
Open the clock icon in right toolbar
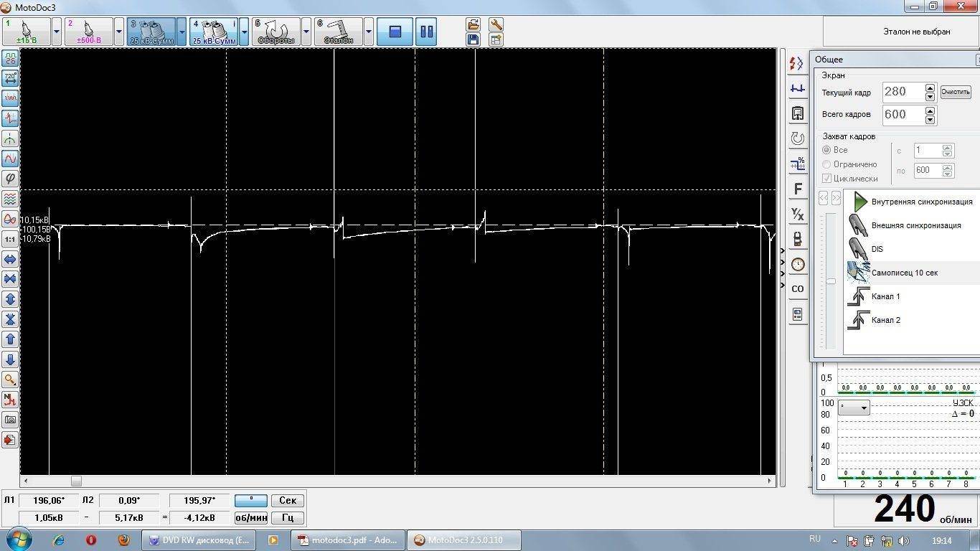point(797,264)
